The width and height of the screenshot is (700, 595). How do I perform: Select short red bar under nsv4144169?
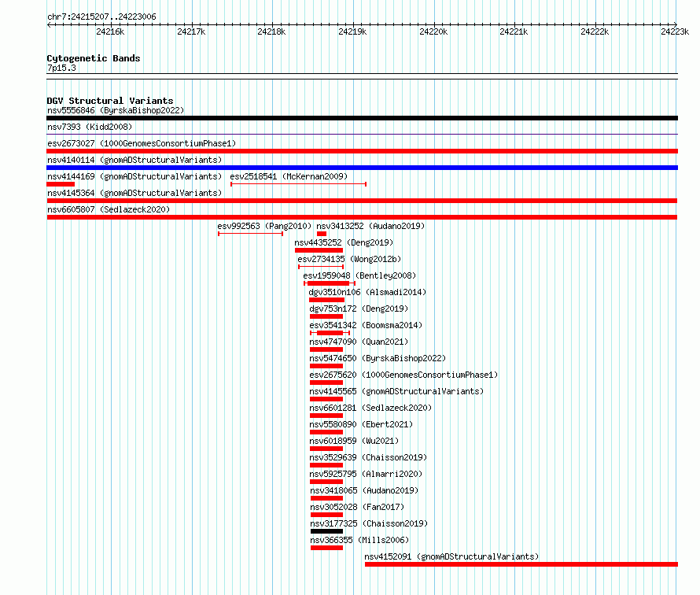point(61,184)
